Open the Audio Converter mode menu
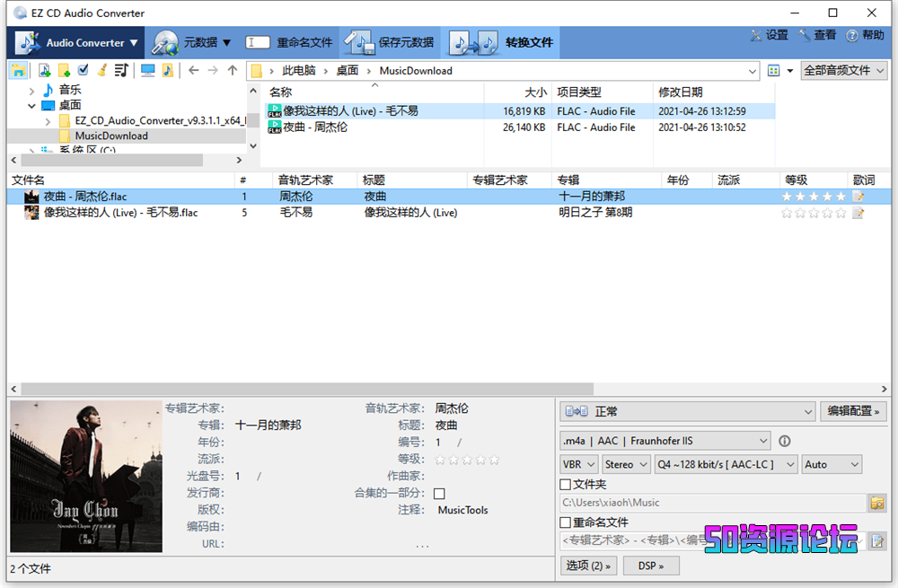 76,42
